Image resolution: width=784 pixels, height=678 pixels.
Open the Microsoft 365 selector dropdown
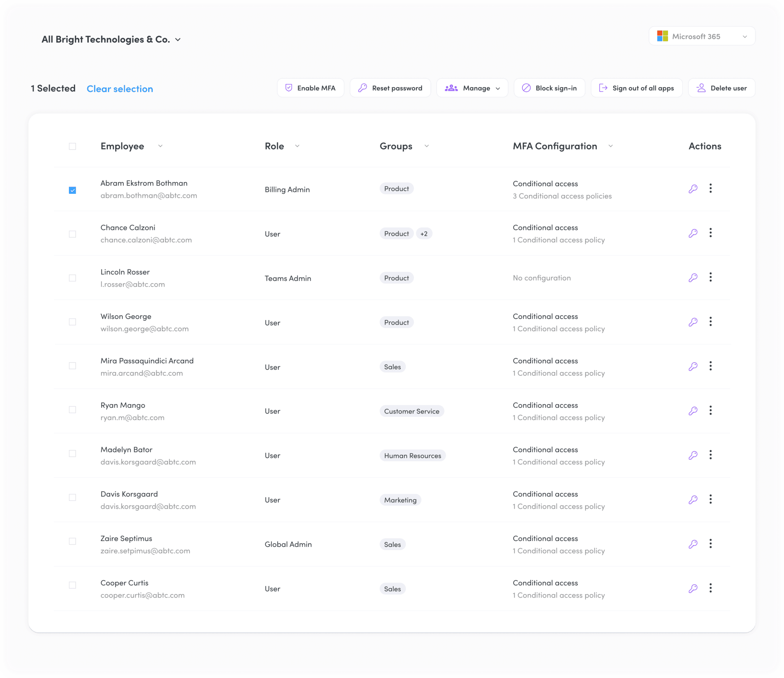pyautogui.click(x=702, y=36)
